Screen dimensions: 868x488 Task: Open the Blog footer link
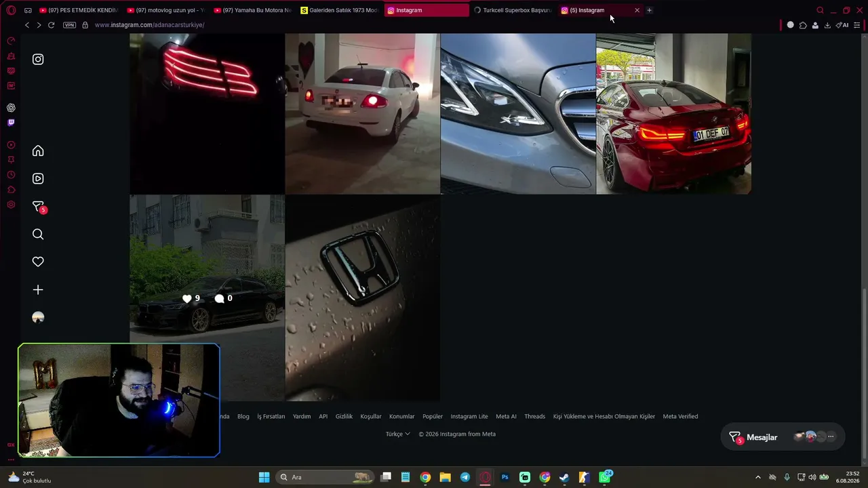(243, 416)
